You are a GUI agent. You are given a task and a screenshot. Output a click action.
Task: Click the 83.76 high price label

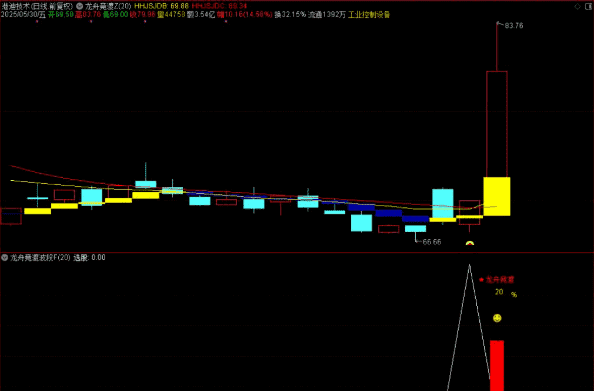(514, 26)
